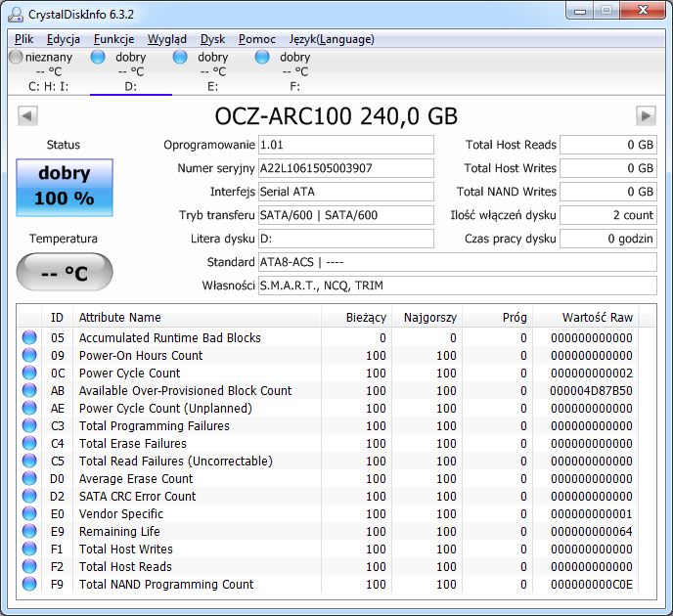The width and height of the screenshot is (673, 616).
Task: Click status dot for F1 Total Host Writes
Action: pos(29,549)
